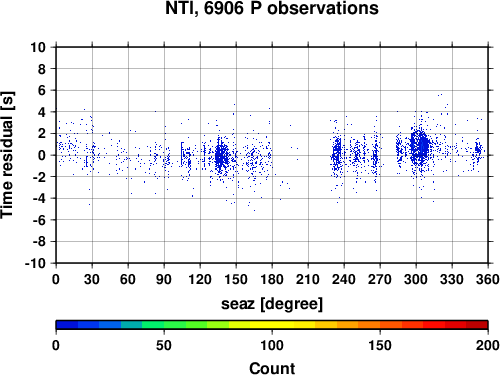500x375 pixels.
Task: Click the plot title NTI, 6906 P observations
Action: click(272, 8)
